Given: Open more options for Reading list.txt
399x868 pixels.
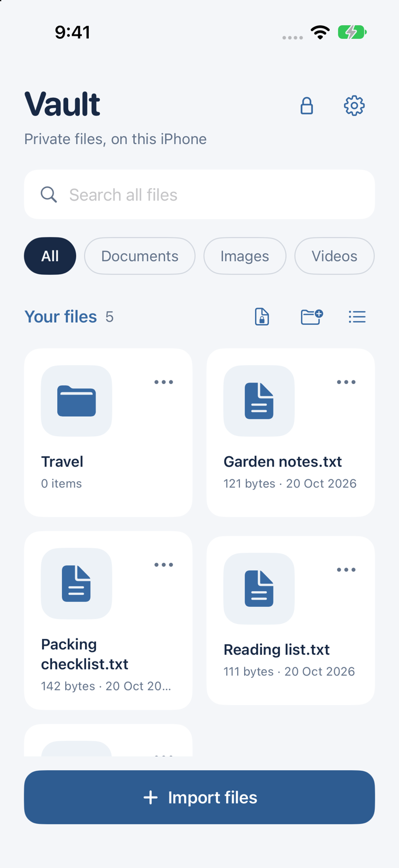Looking at the screenshot, I should click(346, 570).
